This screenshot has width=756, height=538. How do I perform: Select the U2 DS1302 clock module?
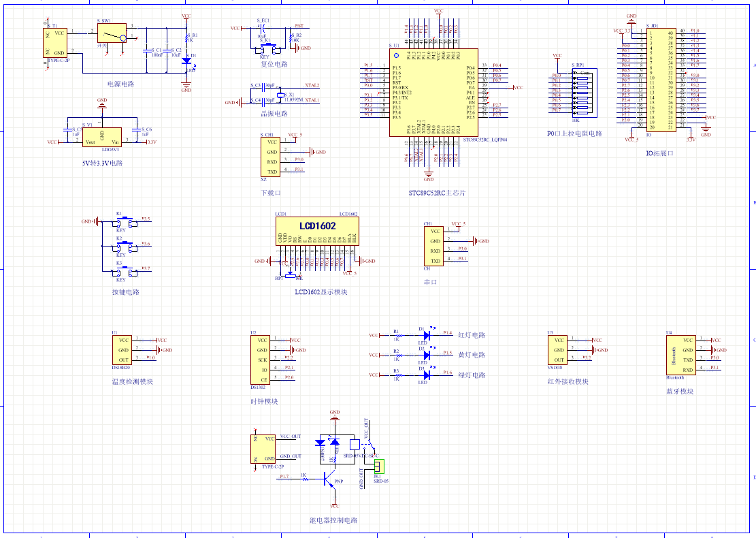tap(261, 360)
